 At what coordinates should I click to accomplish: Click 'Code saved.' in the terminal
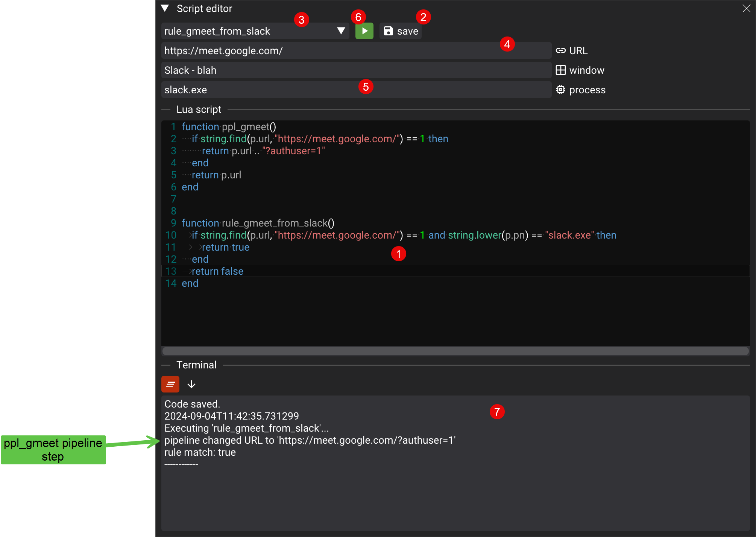point(192,404)
